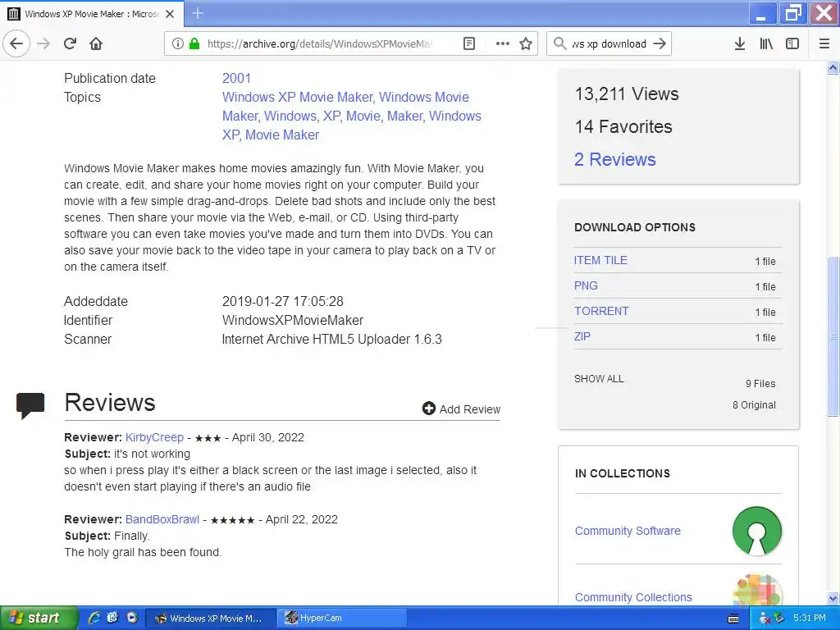Open the 2 Reviews link
The image size is (840, 630).
[x=614, y=159]
